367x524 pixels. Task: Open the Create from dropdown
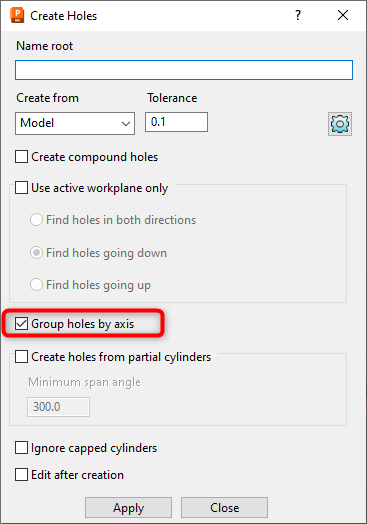pos(75,123)
